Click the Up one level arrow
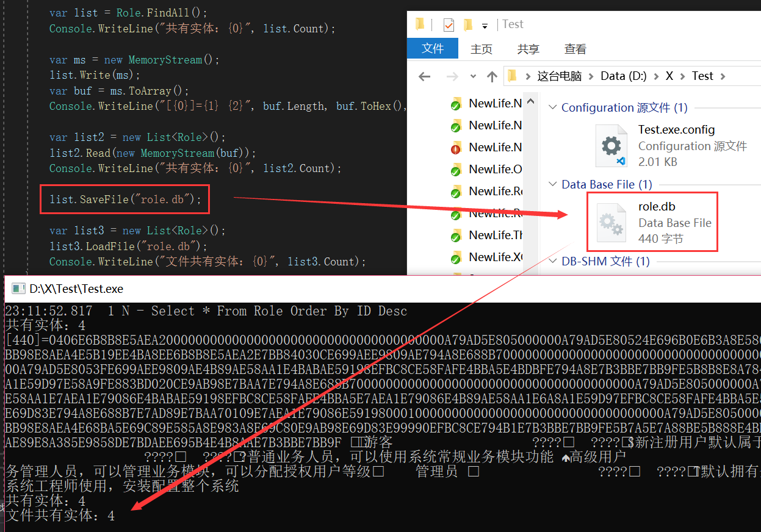Image resolution: width=761 pixels, height=532 pixels. 492,76
